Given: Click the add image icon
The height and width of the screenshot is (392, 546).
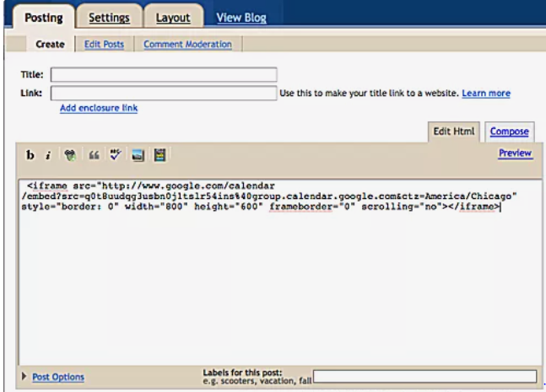Looking at the screenshot, I should pos(138,155).
